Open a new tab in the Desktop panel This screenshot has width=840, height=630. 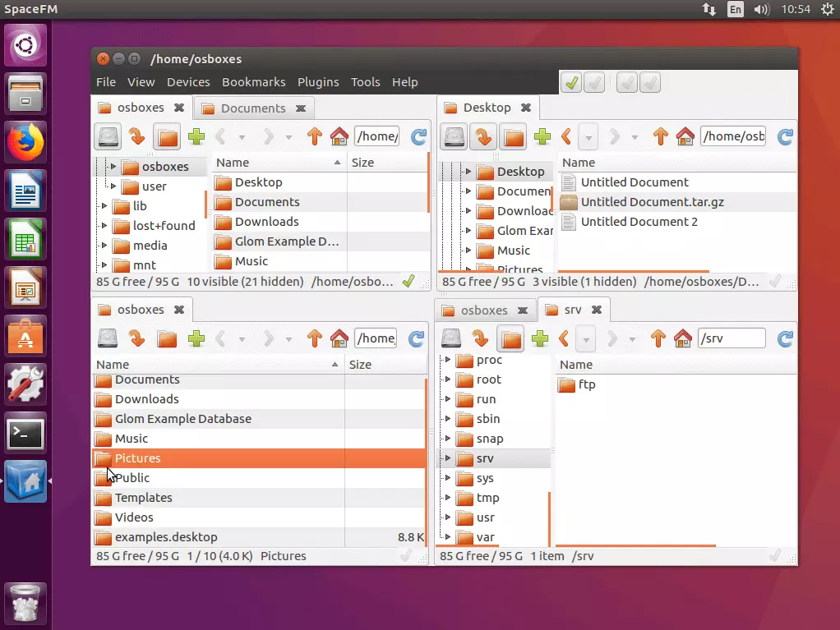click(x=542, y=136)
